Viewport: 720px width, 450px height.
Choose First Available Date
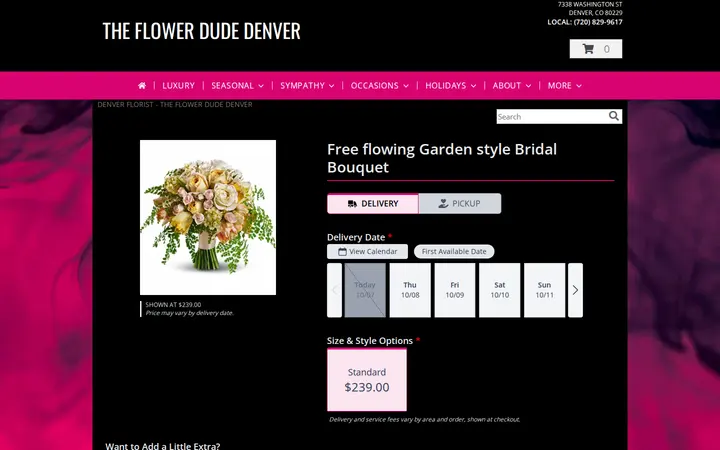pos(454,252)
